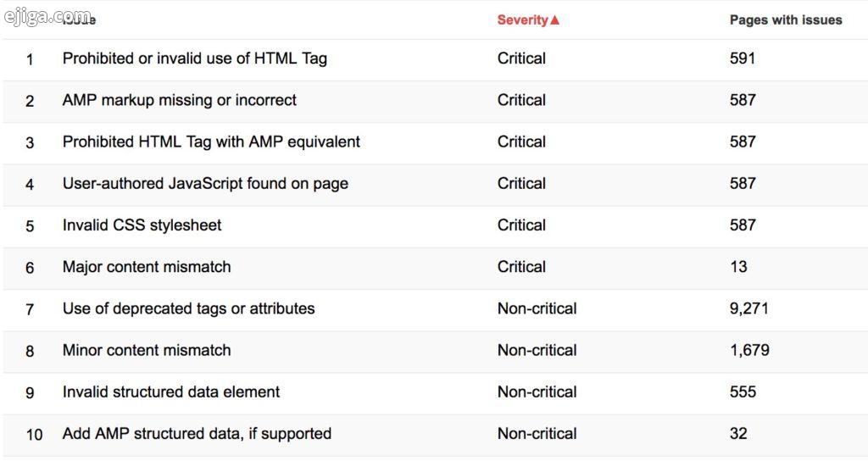Click the Critical severity of row 6

click(x=521, y=267)
